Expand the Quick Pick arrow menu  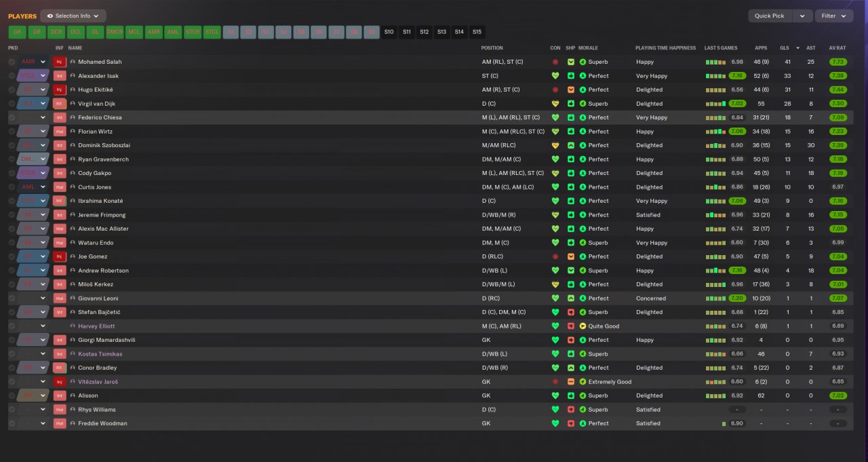tap(803, 16)
